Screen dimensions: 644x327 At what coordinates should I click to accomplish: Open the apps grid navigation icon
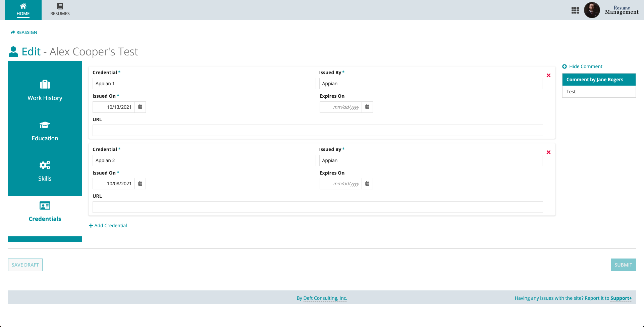(x=575, y=10)
